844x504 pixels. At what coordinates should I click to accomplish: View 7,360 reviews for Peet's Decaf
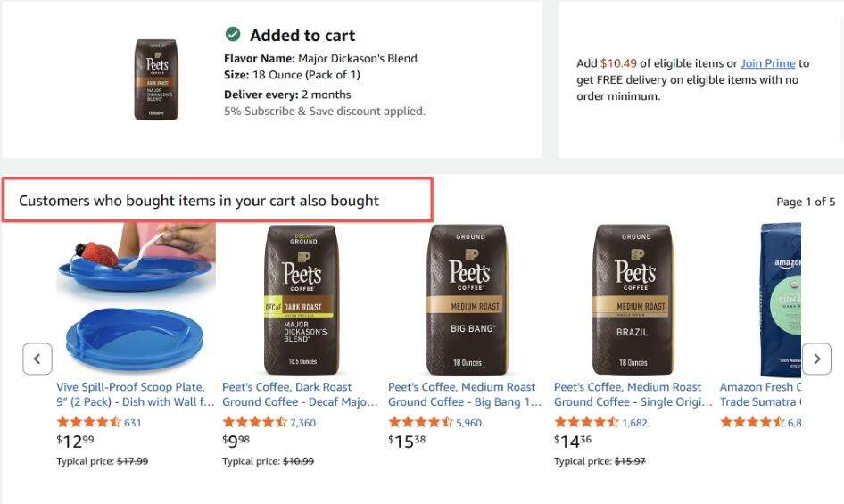click(302, 423)
